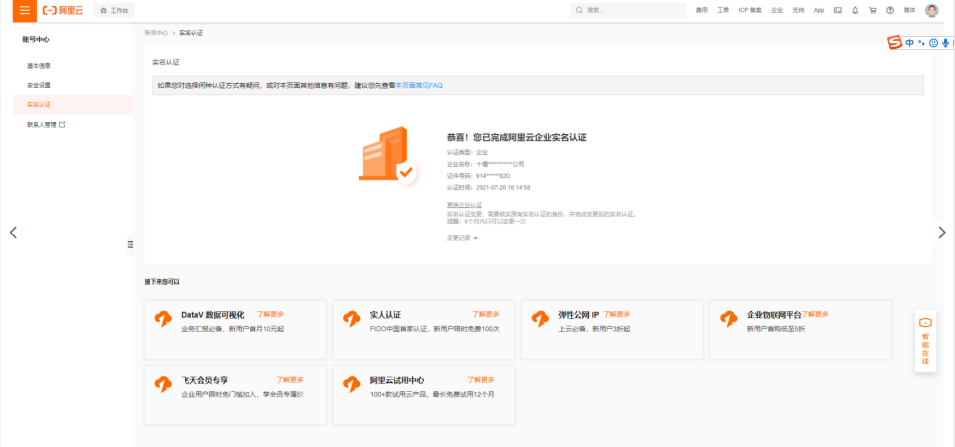The image size is (955, 447).
Task: Open the user avatar menu
Action: tap(932, 10)
